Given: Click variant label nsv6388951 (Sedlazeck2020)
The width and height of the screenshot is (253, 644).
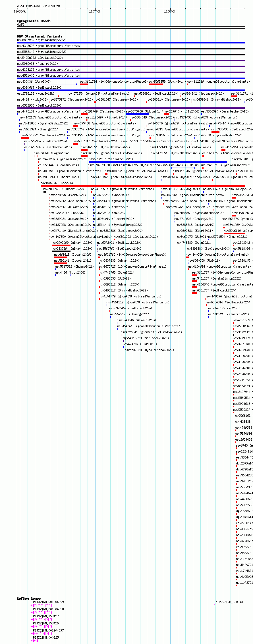Looking at the screenshot, I should [156, 94].
